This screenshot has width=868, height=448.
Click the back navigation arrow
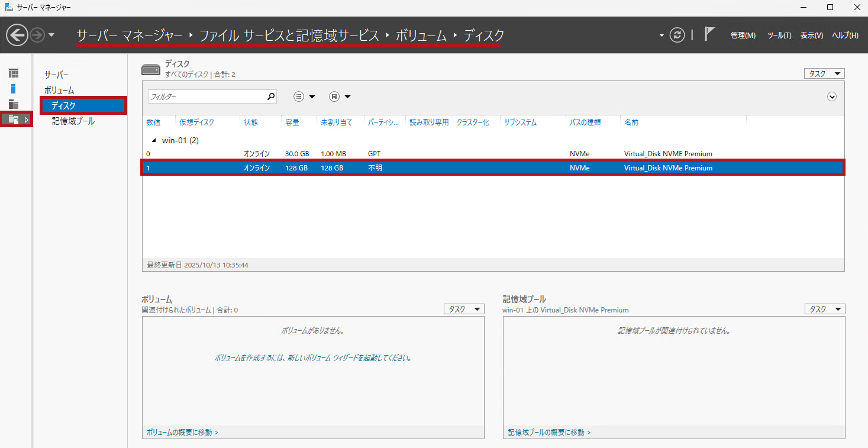[17, 36]
